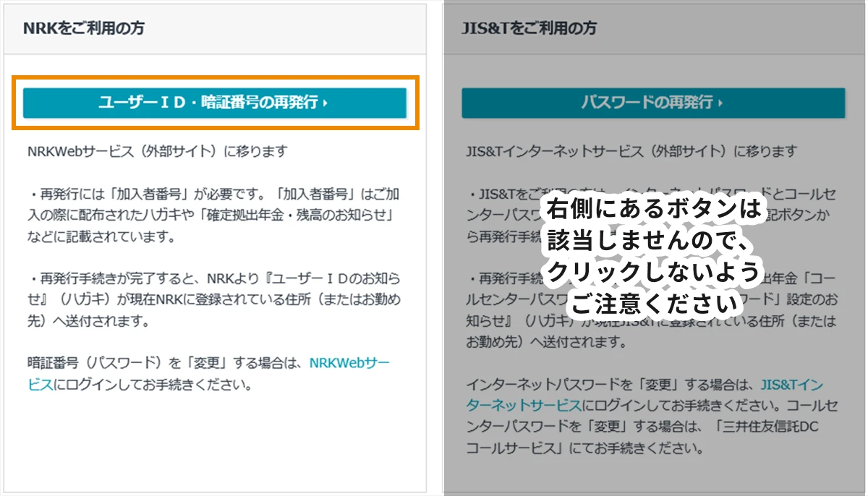Click the orange highlight frame around the button
The image size is (868, 496).
(215, 78)
